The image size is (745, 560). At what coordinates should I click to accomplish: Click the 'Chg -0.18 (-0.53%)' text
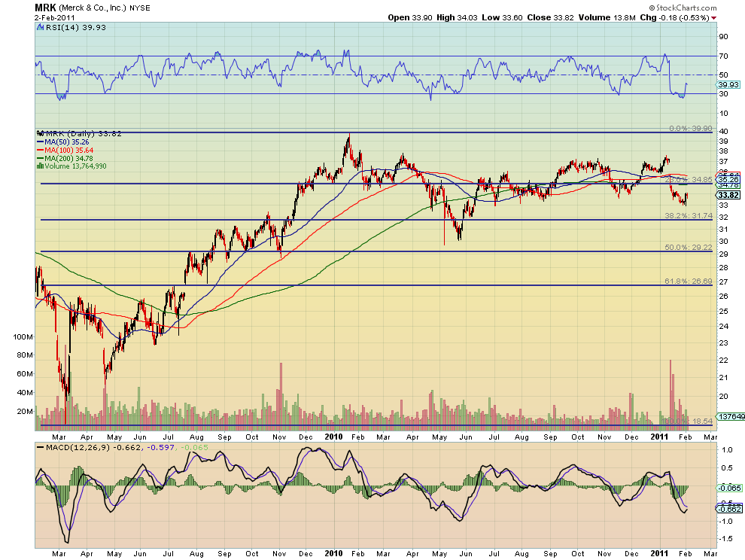pyautogui.click(x=674, y=17)
